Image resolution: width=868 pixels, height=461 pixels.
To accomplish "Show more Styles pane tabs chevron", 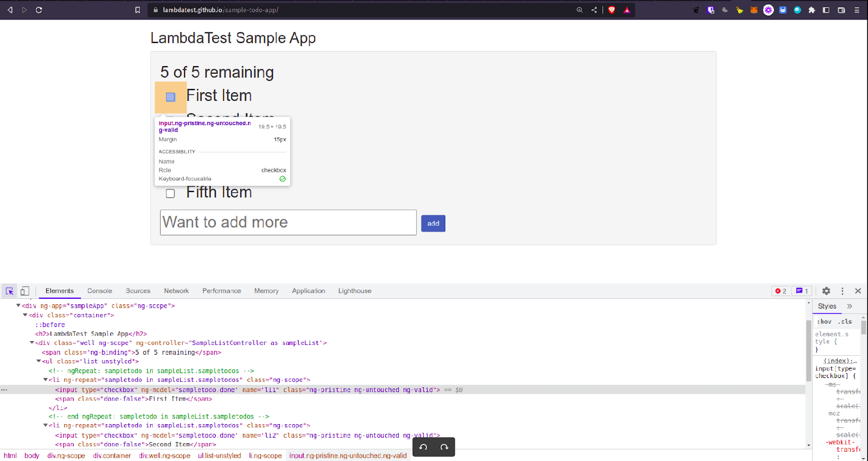I will [850, 306].
